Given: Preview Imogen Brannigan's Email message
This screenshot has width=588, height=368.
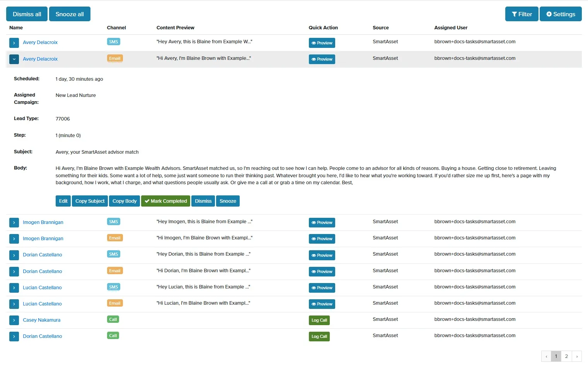Looking at the screenshot, I should (x=322, y=239).
